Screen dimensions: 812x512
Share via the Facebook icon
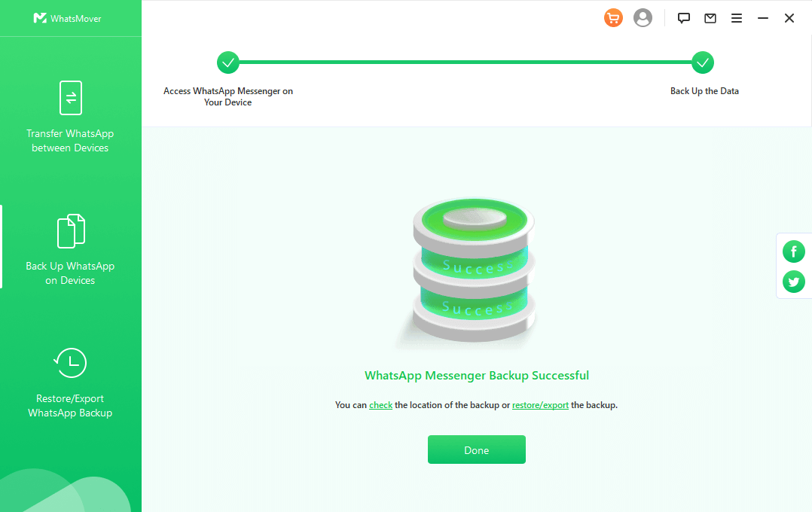(x=793, y=251)
